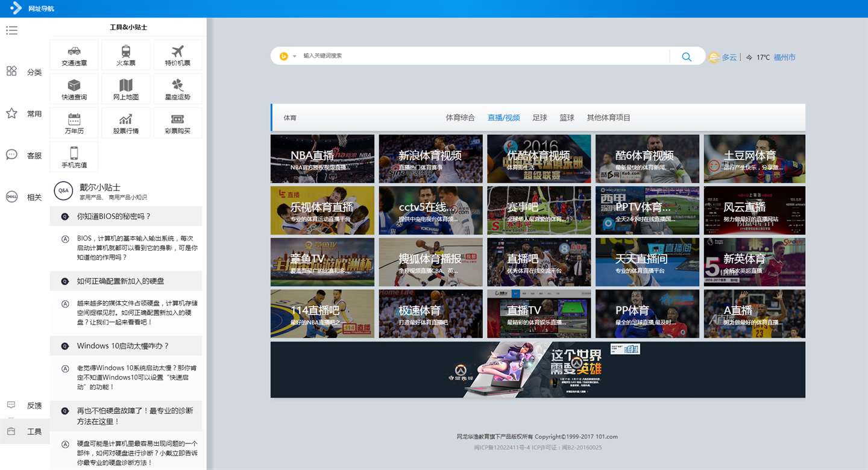
Task: Click the 闽ICP备12022411号-4 footer line
Action: 502,448
